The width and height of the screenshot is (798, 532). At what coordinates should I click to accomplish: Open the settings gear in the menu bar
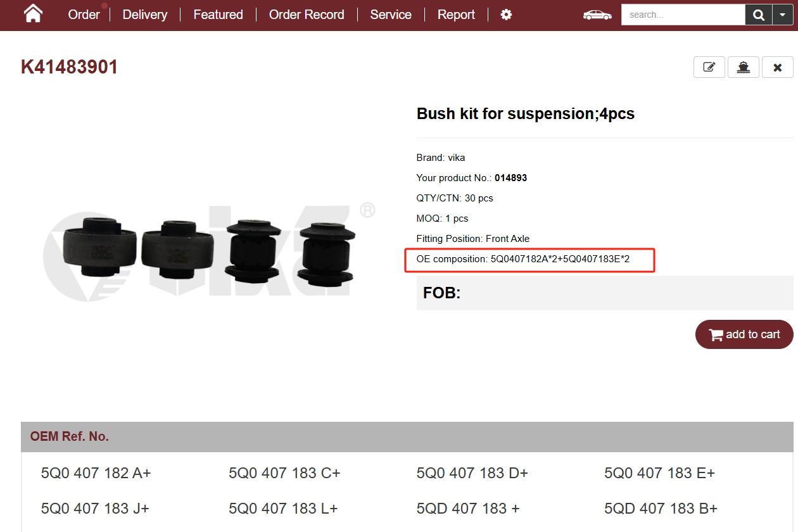[x=505, y=14]
